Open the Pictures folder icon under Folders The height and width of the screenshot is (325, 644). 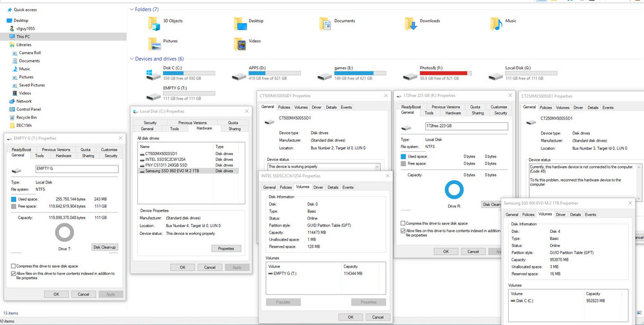(x=154, y=44)
